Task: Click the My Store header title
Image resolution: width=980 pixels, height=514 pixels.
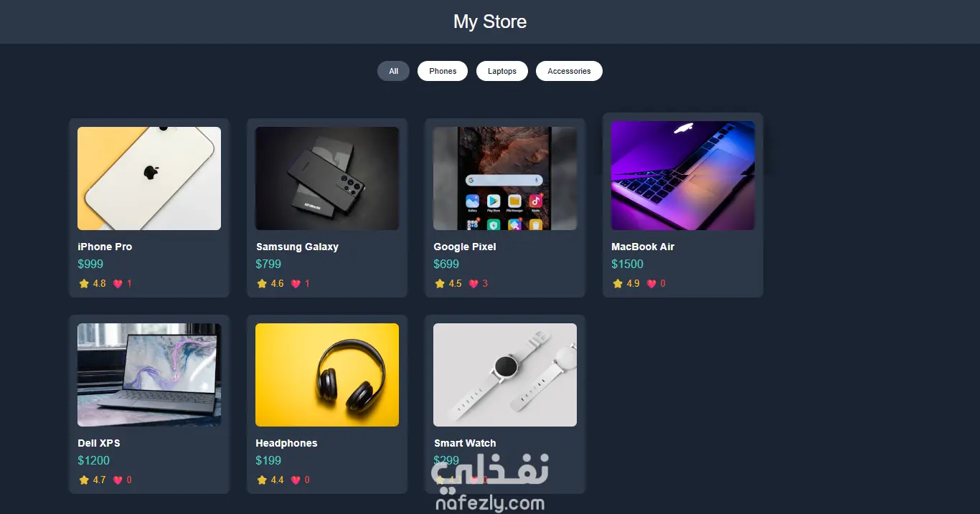Action: point(490,22)
